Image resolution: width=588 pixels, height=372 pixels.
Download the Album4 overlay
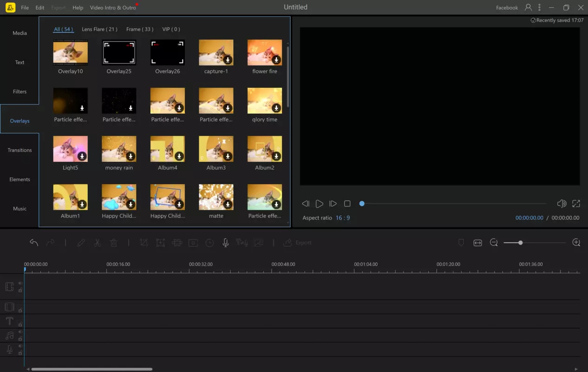tap(179, 156)
